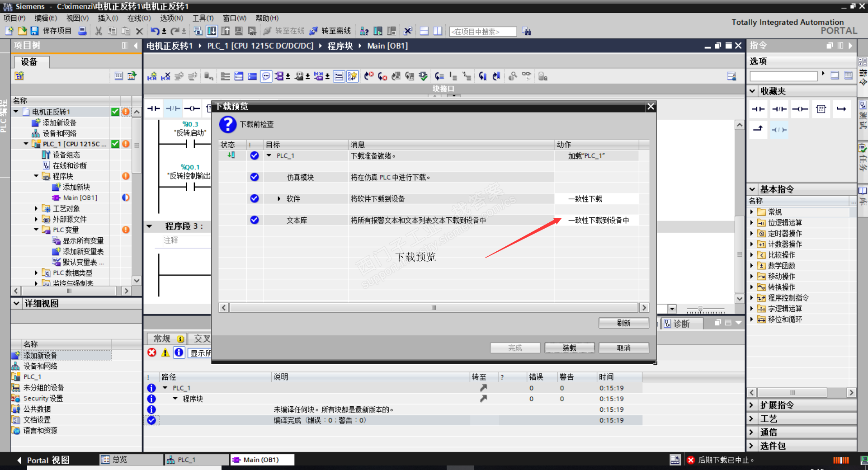Image resolution: width=868 pixels, height=470 pixels.
Task: Insert open branch arrow from favorites panel
Action: click(841, 109)
